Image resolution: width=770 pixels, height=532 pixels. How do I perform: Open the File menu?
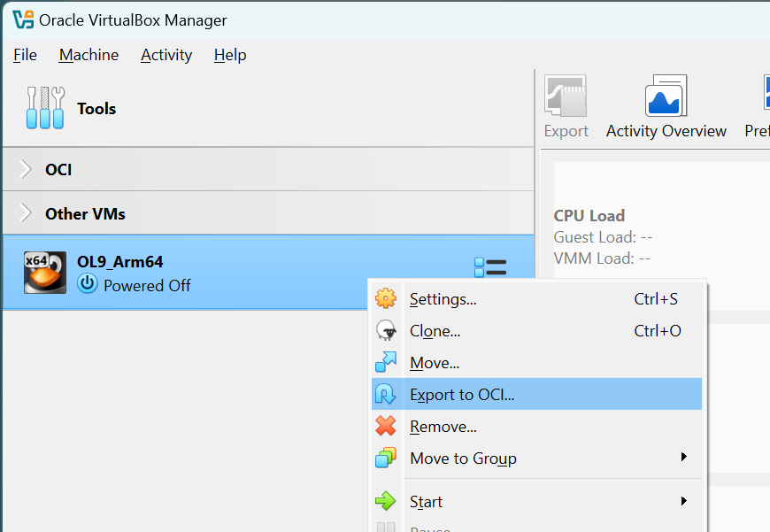click(25, 55)
